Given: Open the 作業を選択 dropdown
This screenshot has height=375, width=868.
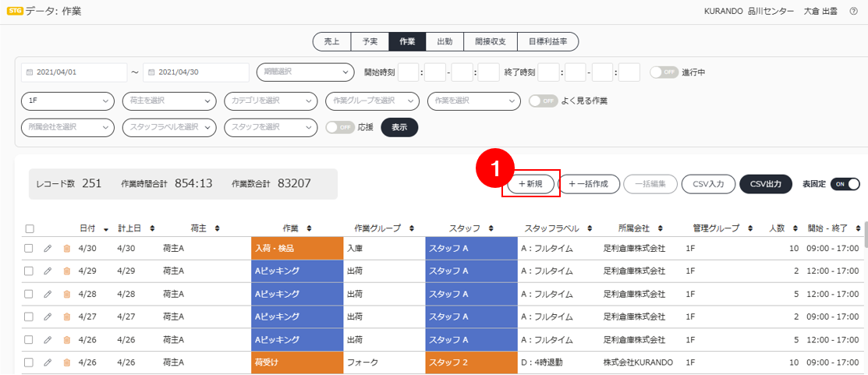Looking at the screenshot, I should pyautogui.click(x=474, y=101).
